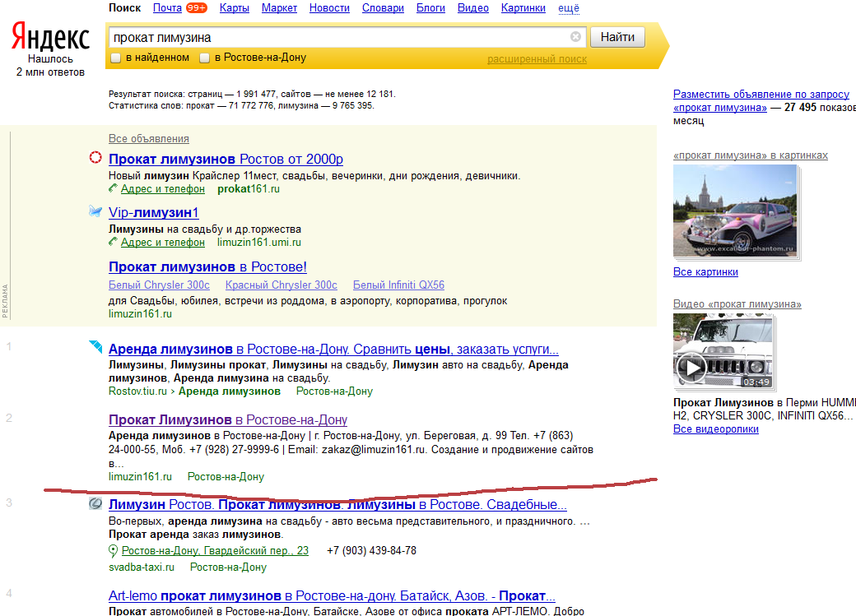This screenshot has height=616, width=856.
Task: Go to the Маркет service
Action: coord(279,8)
